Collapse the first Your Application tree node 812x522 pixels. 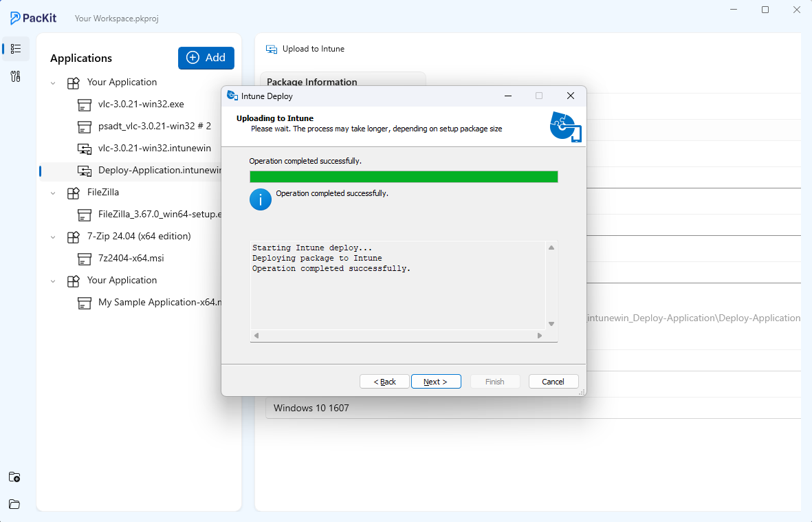pyautogui.click(x=53, y=83)
